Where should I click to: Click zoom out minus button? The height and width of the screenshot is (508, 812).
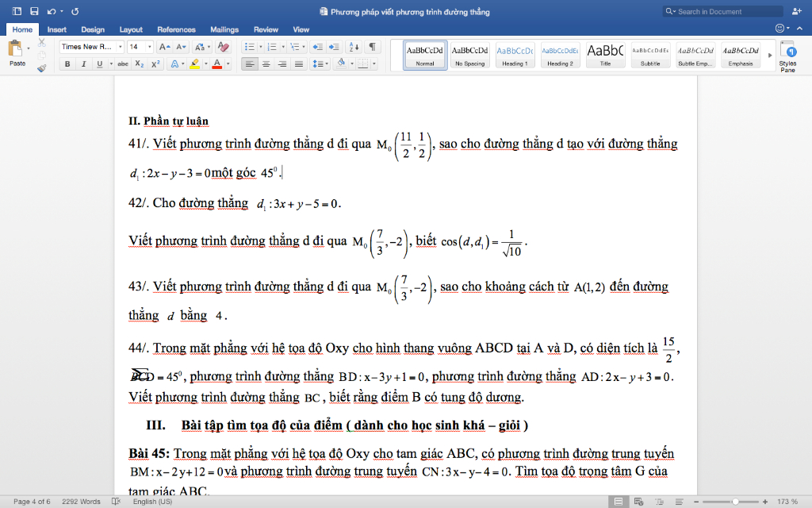[x=696, y=502]
